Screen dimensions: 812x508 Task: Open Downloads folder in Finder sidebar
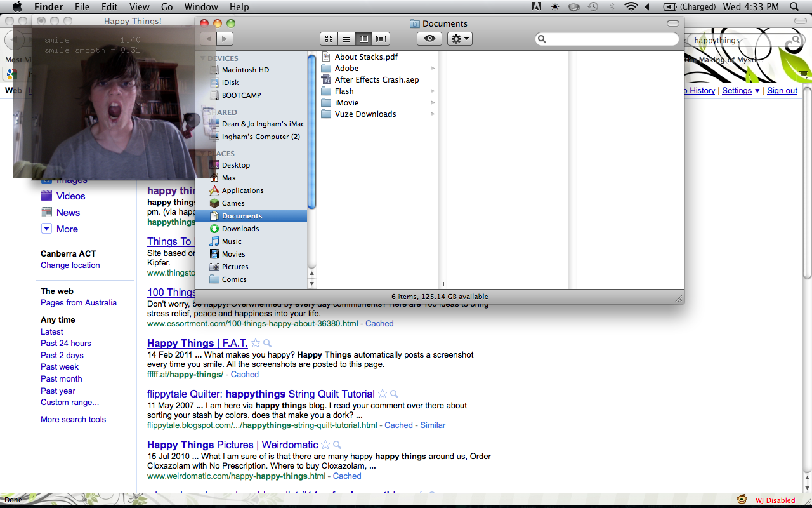click(240, 229)
